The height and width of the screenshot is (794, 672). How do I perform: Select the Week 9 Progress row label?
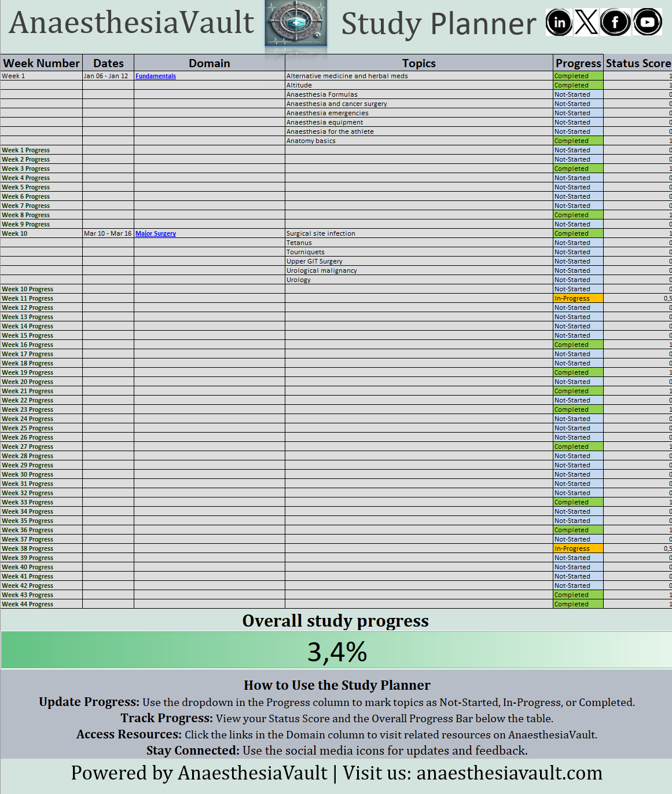click(x=41, y=224)
